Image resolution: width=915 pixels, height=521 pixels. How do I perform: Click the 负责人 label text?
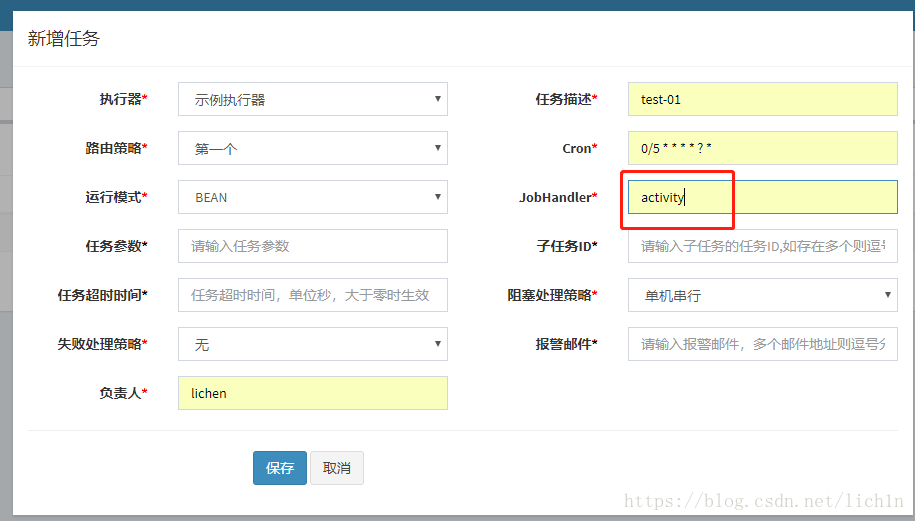(113, 394)
